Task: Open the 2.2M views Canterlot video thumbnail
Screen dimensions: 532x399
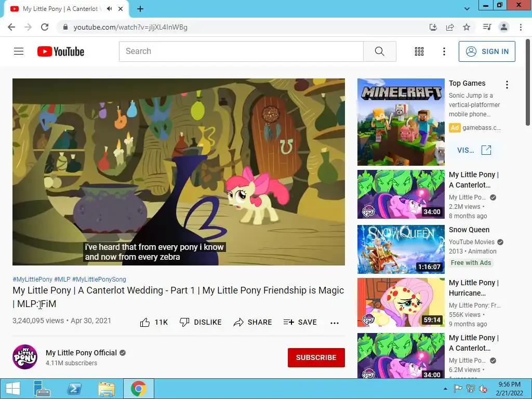Action: [x=401, y=194]
